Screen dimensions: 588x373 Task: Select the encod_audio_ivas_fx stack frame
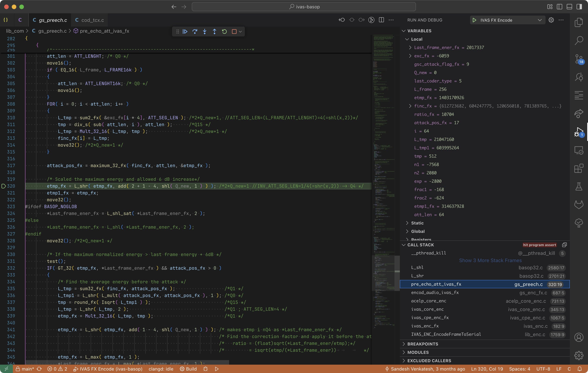(435, 293)
